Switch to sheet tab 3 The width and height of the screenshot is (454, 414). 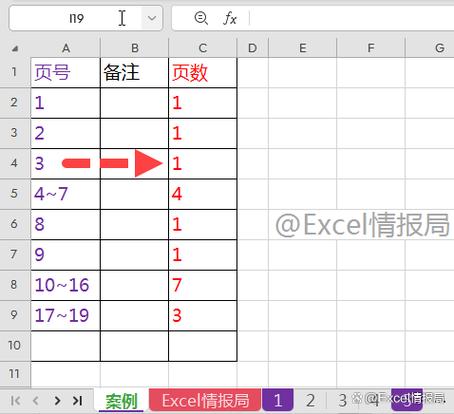343,401
